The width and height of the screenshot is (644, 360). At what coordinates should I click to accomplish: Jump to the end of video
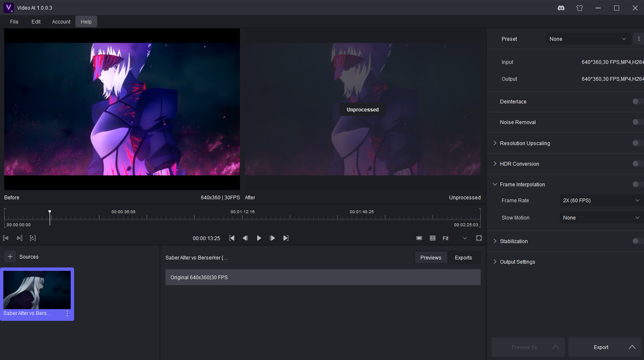286,238
